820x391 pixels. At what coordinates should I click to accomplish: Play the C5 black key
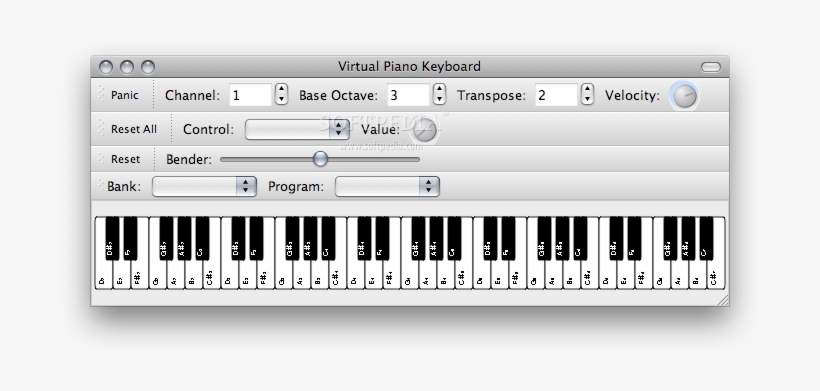pyautogui.click(x=454, y=238)
